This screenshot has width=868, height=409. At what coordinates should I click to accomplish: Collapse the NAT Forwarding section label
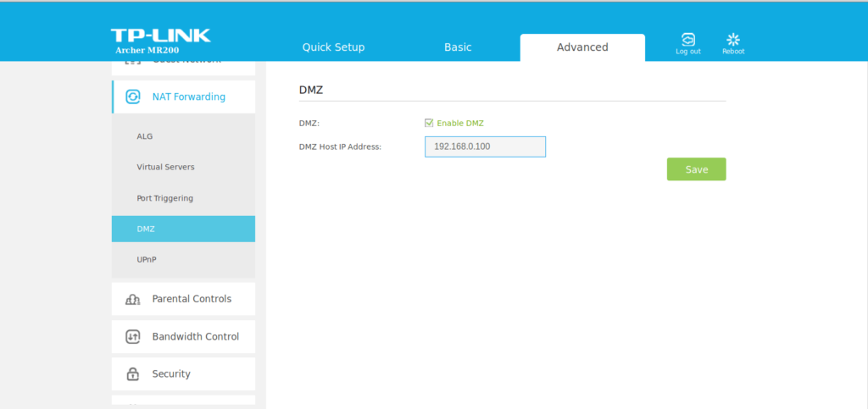tap(188, 97)
